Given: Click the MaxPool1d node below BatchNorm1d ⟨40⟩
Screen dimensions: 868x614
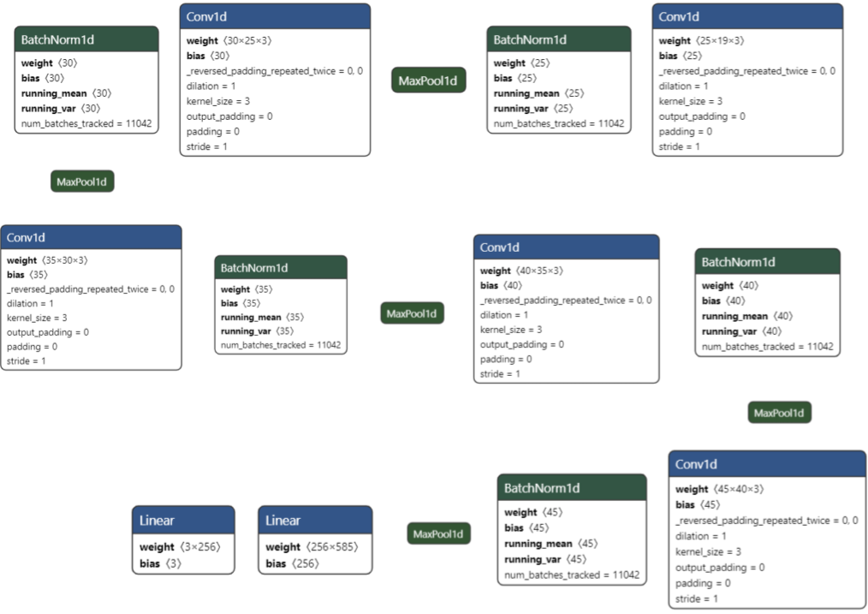Looking at the screenshot, I should click(779, 413).
